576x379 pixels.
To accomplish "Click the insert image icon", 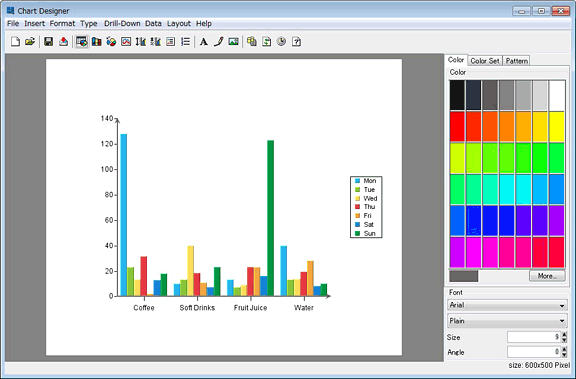I will 233,41.
